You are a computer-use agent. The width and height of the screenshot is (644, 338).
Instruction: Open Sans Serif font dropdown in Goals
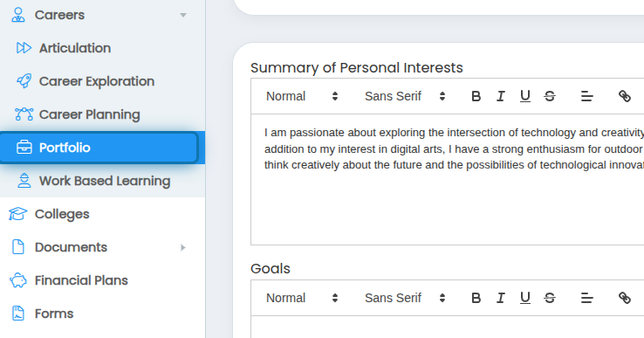[x=405, y=298]
